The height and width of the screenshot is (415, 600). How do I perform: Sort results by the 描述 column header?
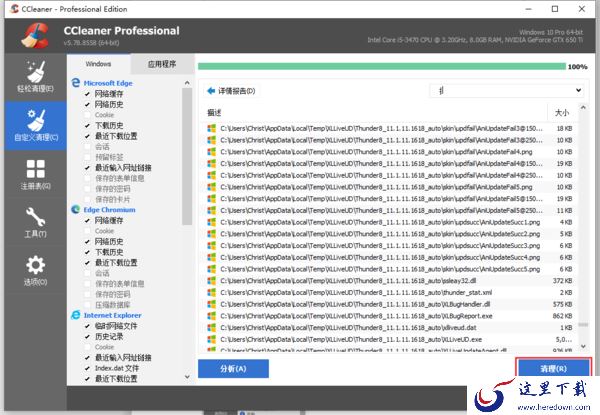(x=214, y=112)
